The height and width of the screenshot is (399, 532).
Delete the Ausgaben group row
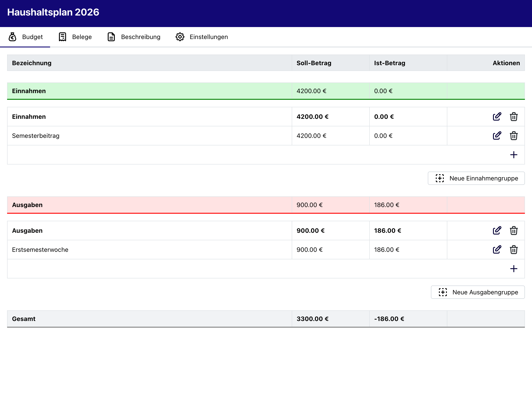[x=514, y=231]
